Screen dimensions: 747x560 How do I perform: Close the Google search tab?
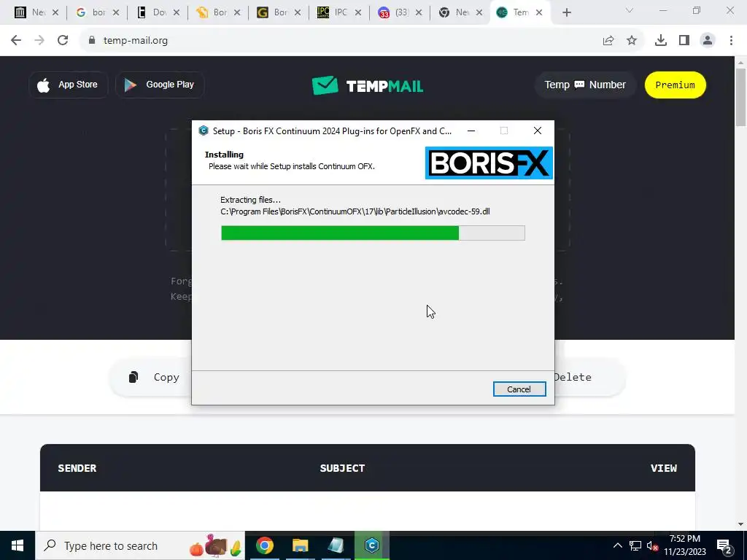(116, 13)
